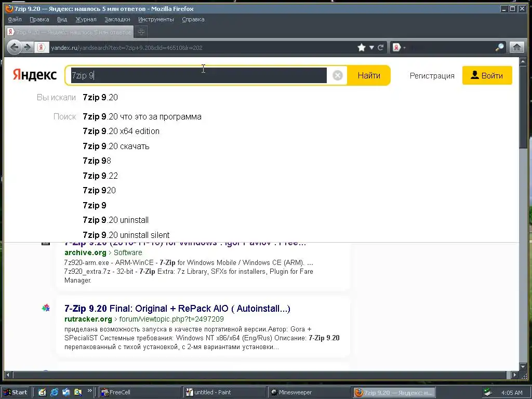Open the Закладки menu

117,19
